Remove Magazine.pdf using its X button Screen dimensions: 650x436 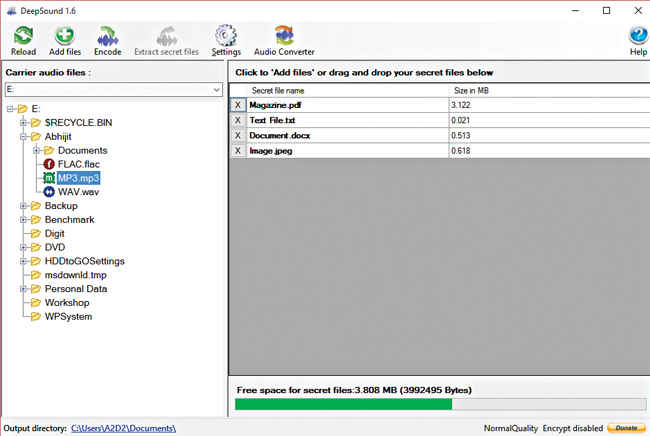coord(238,105)
